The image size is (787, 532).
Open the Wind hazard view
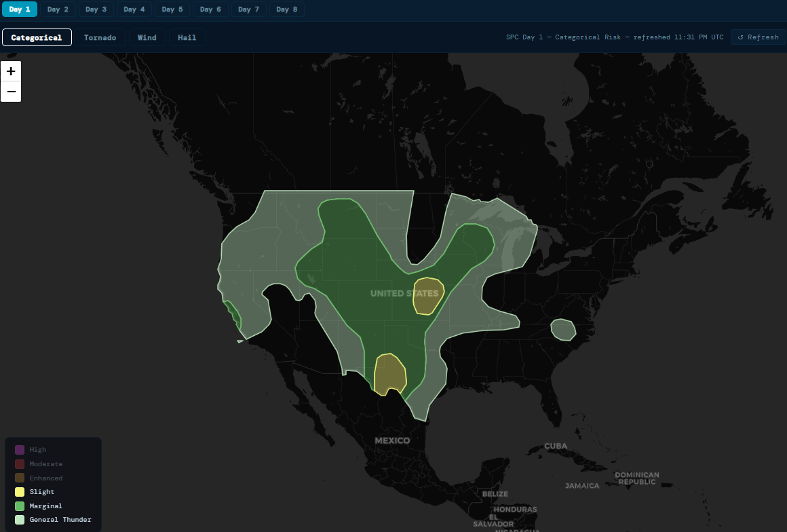click(147, 37)
